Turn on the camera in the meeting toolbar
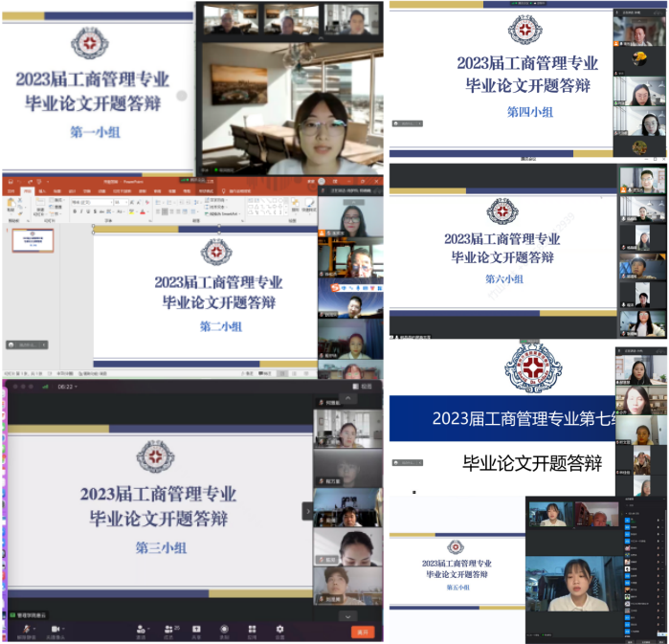669x644 pixels. point(55,629)
